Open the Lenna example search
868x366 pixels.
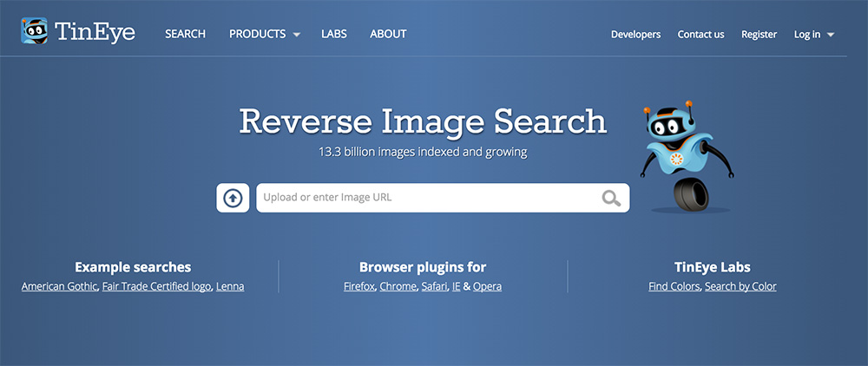pos(230,286)
